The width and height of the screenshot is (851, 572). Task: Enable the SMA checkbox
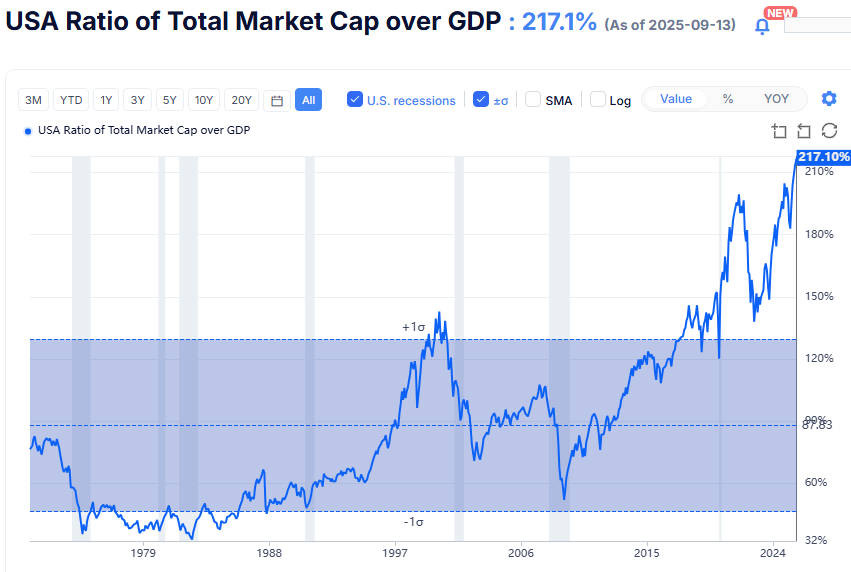(x=533, y=99)
